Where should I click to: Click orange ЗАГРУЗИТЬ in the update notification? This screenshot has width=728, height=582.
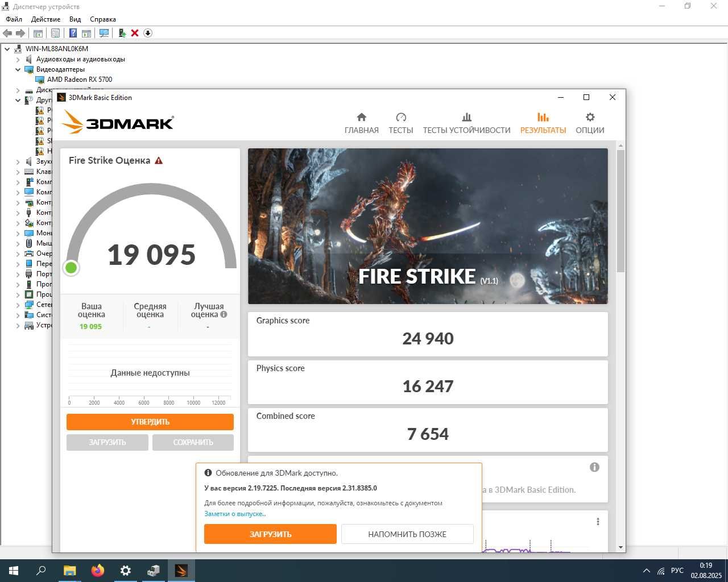coord(270,534)
